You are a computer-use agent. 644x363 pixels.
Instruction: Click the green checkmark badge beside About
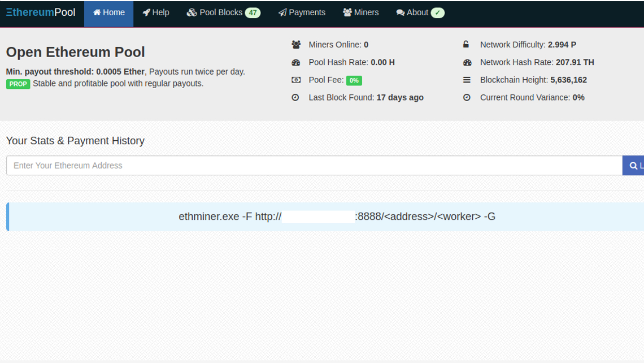[x=438, y=13]
